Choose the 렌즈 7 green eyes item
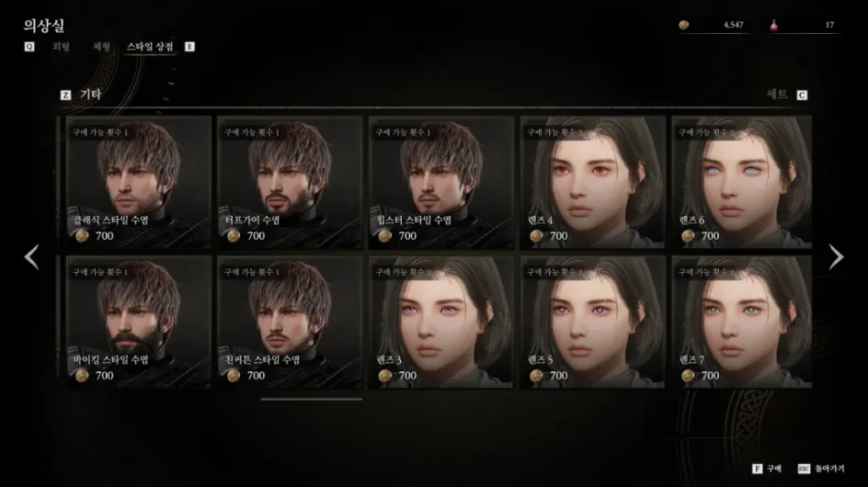 (742, 322)
